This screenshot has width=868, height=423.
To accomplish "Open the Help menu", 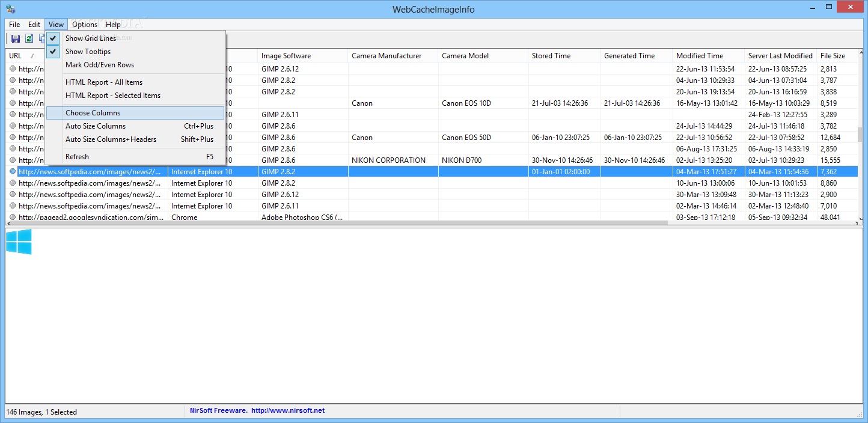I will (x=113, y=25).
